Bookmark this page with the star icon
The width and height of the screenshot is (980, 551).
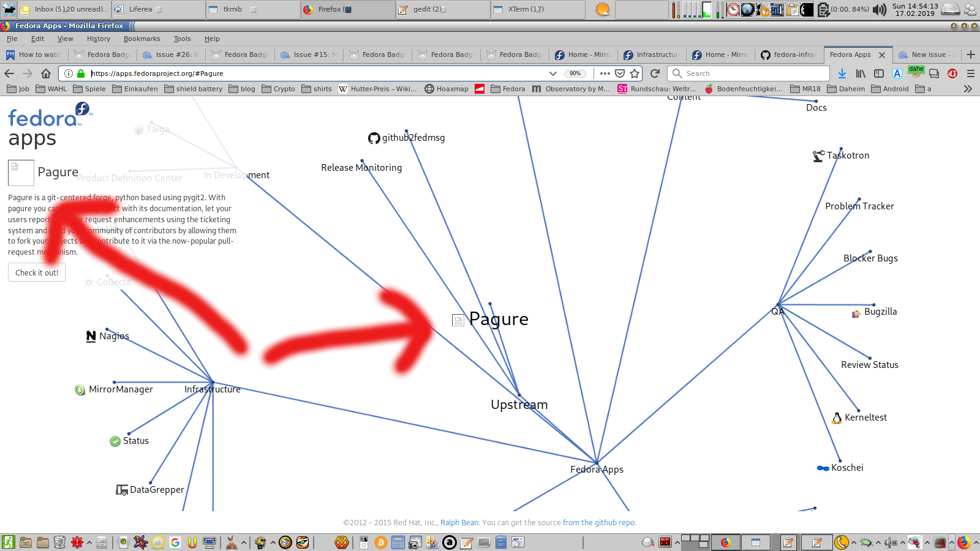pos(635,73)
